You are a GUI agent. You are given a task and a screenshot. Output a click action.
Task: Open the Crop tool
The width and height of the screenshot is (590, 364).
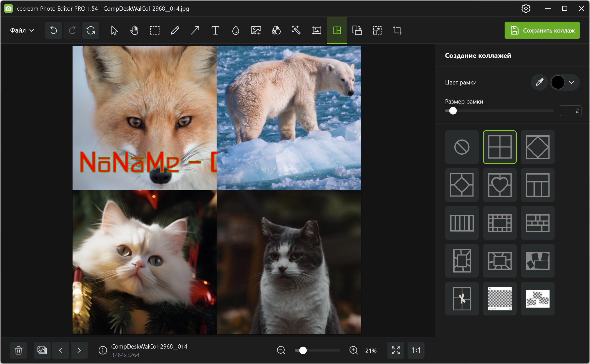[397, 30]
